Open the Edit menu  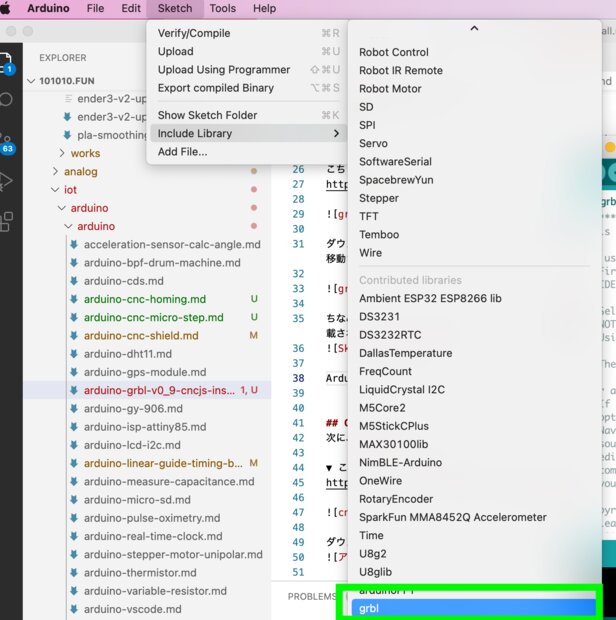(131, 8)
